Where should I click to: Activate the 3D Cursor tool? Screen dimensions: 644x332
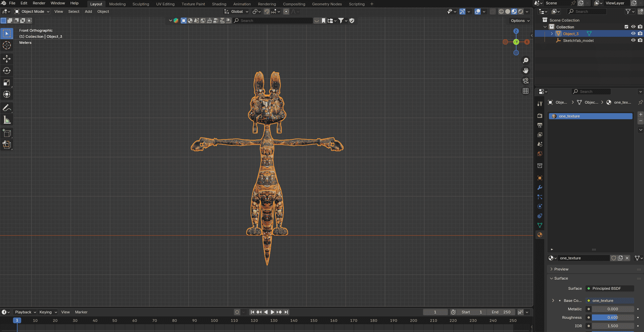7,45
